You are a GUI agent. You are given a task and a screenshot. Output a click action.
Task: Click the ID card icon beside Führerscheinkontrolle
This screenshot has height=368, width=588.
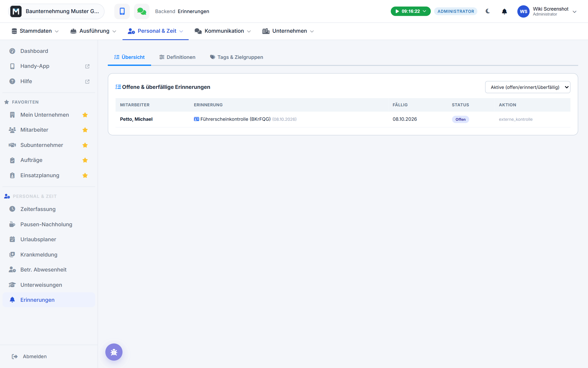coord(196,119)
